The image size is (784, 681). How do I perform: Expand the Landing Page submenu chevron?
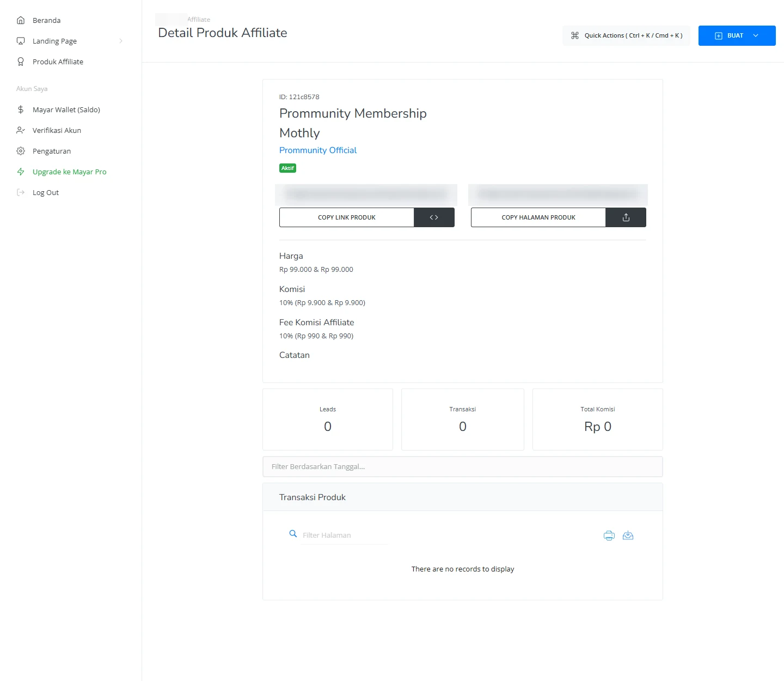(x=121, y=41)
